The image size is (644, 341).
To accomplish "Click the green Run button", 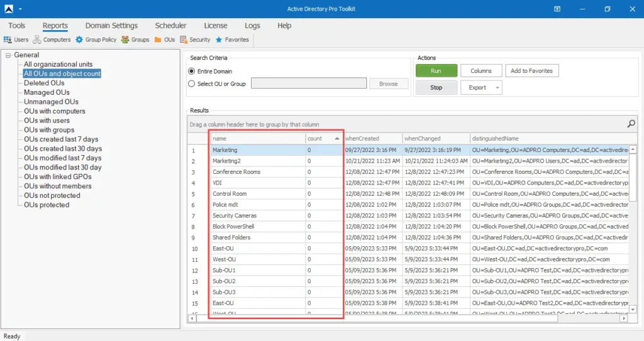I will (x=436, y=70).
